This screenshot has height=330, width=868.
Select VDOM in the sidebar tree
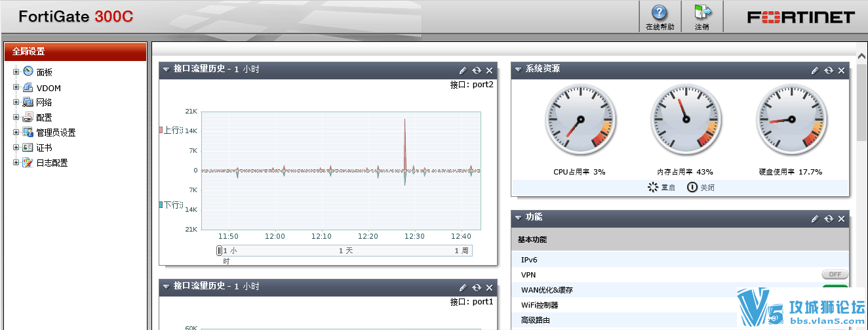click(49, 88)
